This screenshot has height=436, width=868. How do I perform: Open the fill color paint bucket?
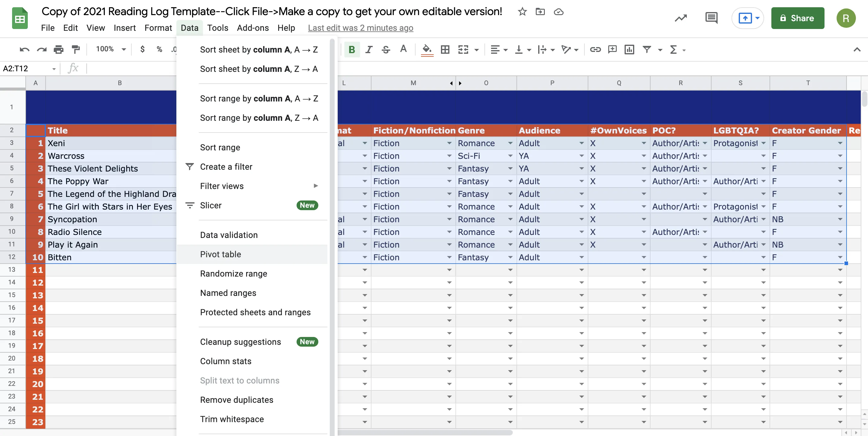pos(427,50)
